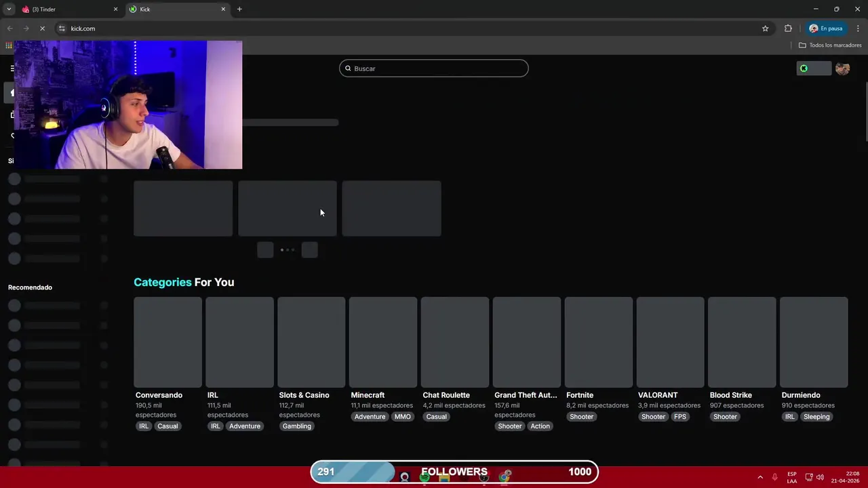Select the Shooter tag under Blood Strike
Image resolution: width=868 pixels, height=488 pixels.
(725, 417)
